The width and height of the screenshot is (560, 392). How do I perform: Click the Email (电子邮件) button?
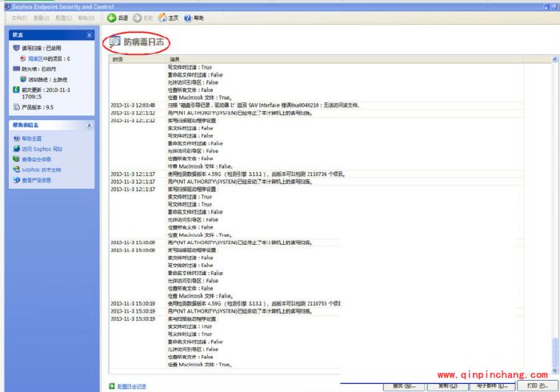point(492,386)
